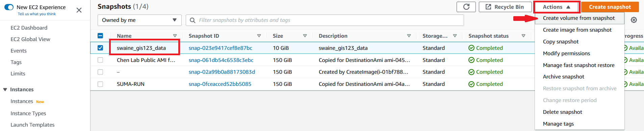Viewport: 644px width, 131px height.
Task: Open snapshot snap-02a99b0a88173083d link
Action: click(x=222, y=72)
